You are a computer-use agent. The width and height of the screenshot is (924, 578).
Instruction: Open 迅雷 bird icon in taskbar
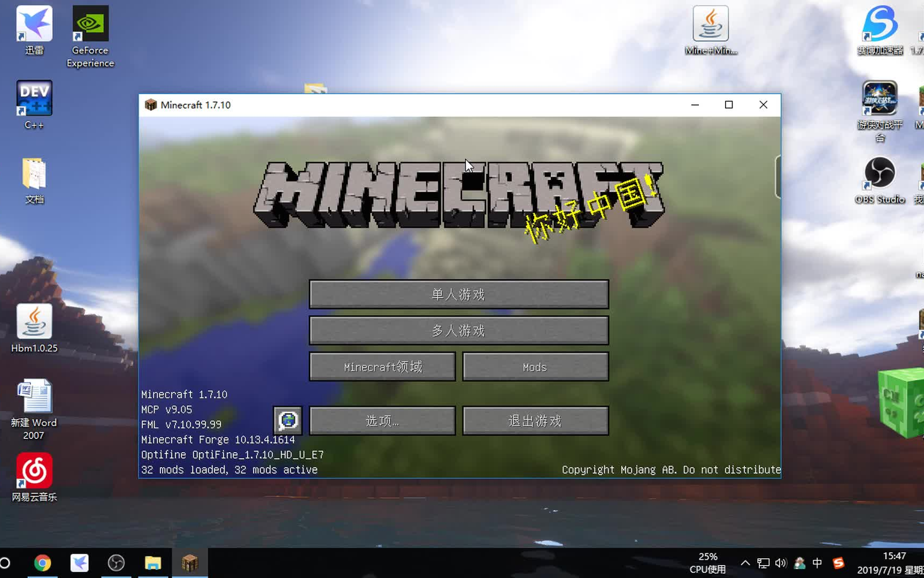click(79, 563)
